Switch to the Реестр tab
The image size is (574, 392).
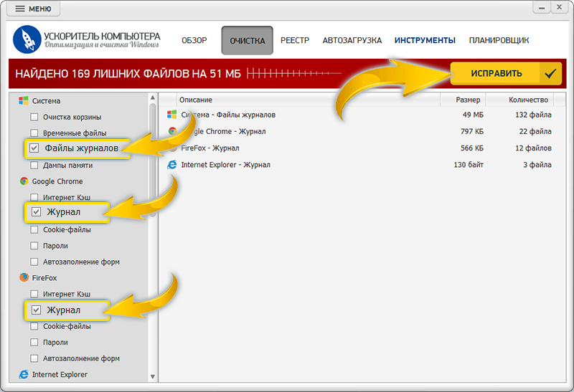click(x=295, y=41)
